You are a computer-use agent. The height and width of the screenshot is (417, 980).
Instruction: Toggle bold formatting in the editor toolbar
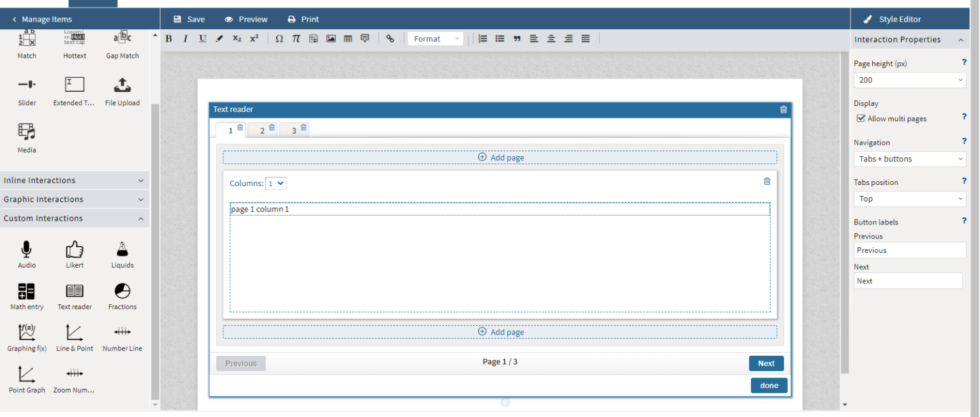(168, 38)
